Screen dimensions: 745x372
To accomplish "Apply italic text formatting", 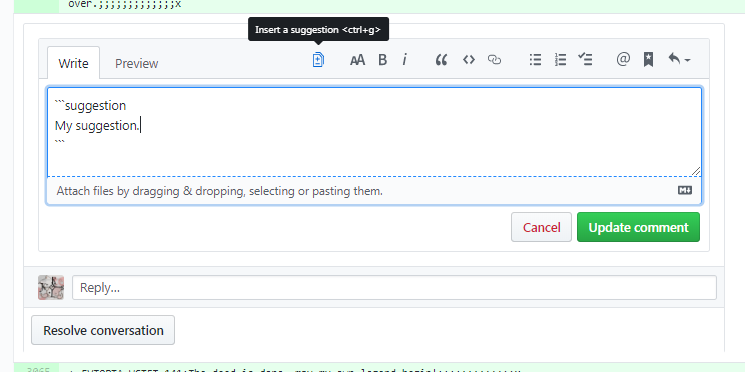I will coord(404,60).
